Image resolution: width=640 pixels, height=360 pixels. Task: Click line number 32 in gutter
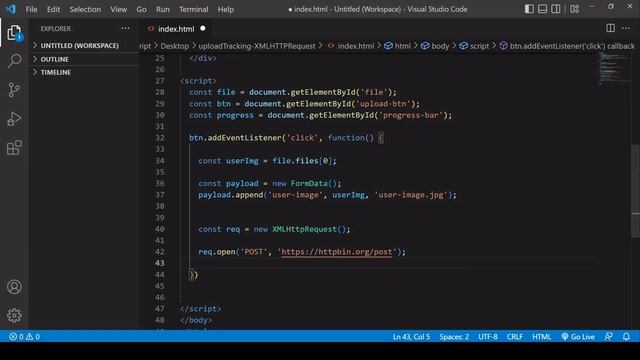[160, 138]
